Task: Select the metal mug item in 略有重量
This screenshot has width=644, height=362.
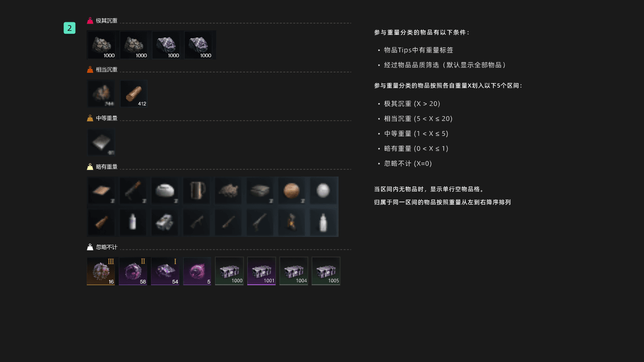Action: pyautogui.click(x=196, y=191)
